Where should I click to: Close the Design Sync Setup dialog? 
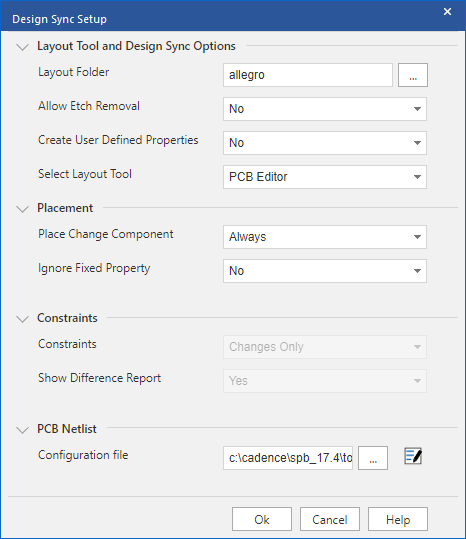click(x=447, y=12)
